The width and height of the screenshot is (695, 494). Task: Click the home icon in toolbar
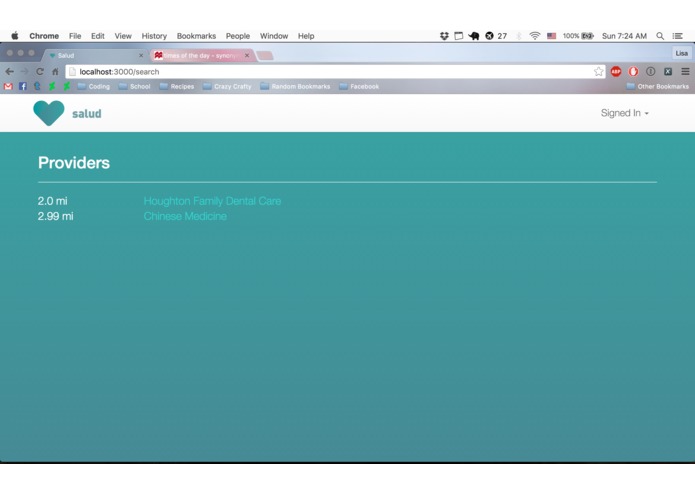click(55, 71)
